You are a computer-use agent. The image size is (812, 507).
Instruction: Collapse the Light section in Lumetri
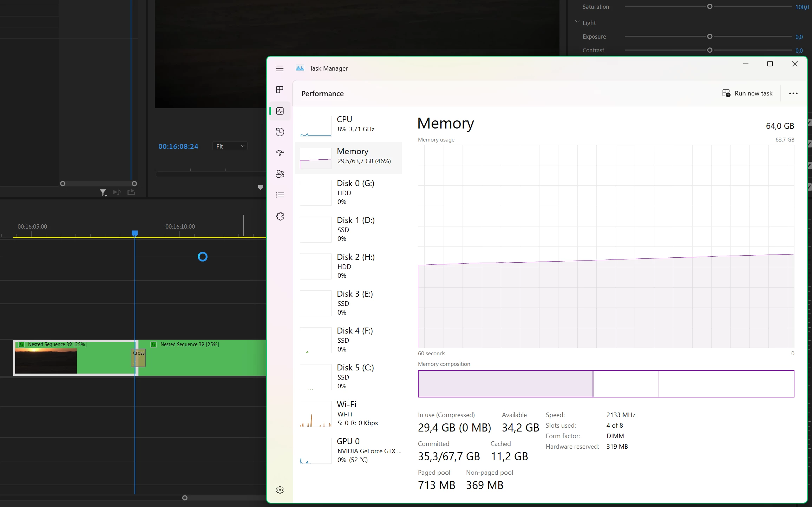[577, 22]
